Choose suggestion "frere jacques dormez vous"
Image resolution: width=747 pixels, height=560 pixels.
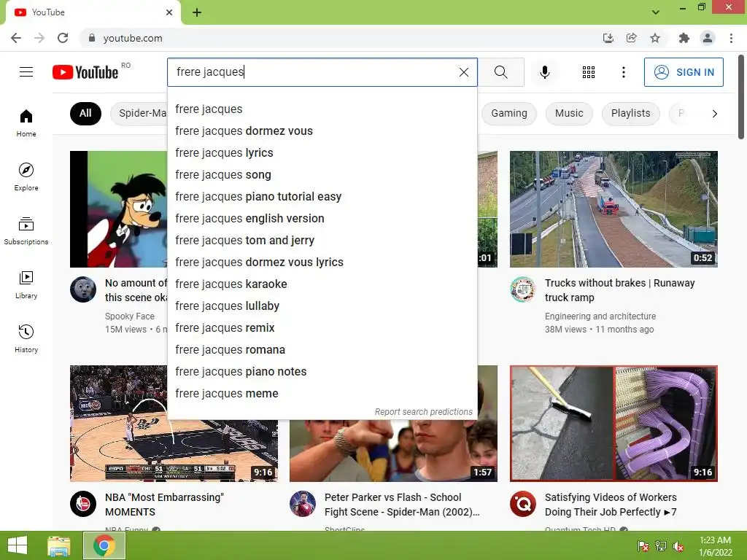322,131
